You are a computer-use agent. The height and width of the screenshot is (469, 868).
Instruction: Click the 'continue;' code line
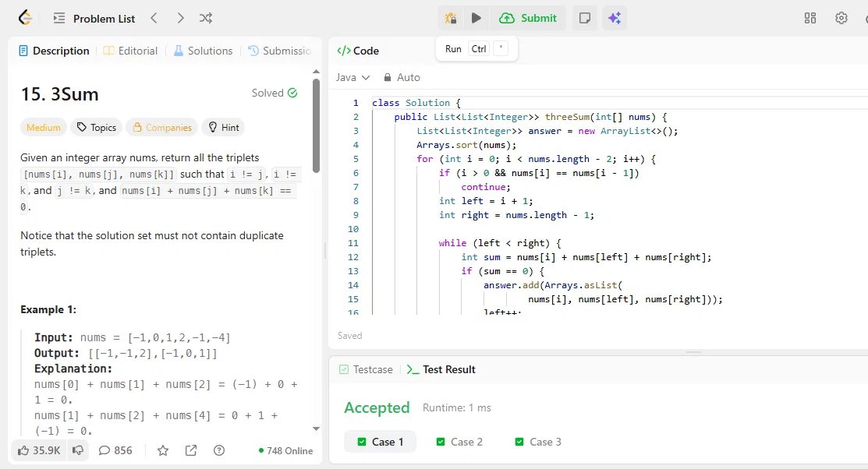click(486, 187)
